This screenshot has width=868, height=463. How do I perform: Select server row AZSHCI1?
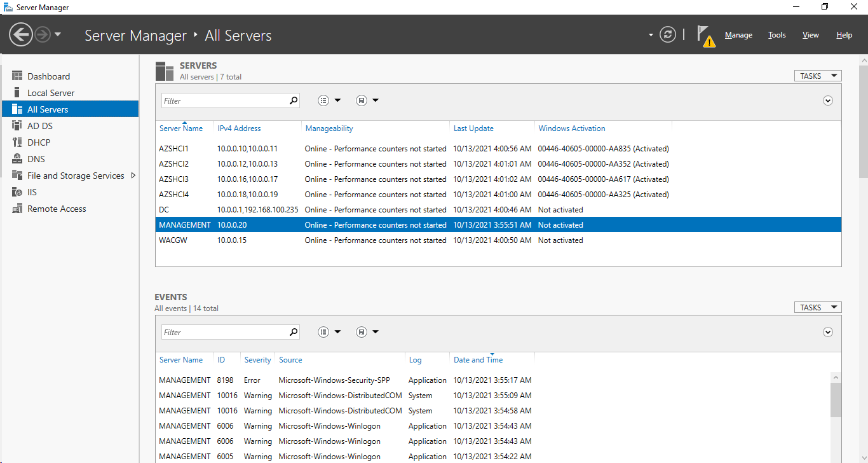(498, 149)
